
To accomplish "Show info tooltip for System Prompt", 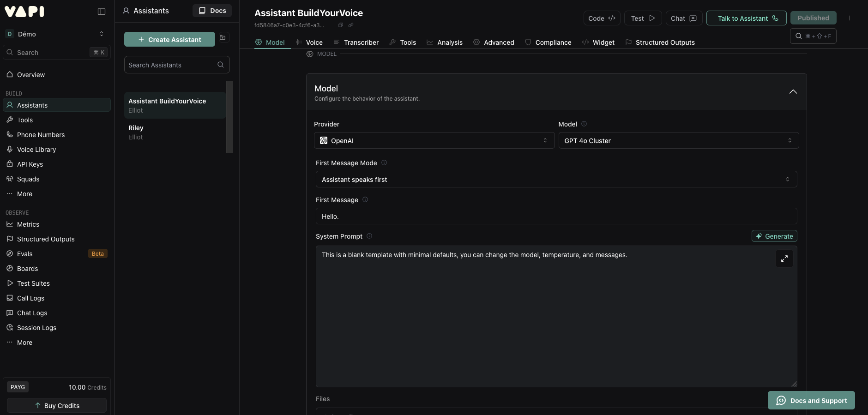I will (369, 236).
